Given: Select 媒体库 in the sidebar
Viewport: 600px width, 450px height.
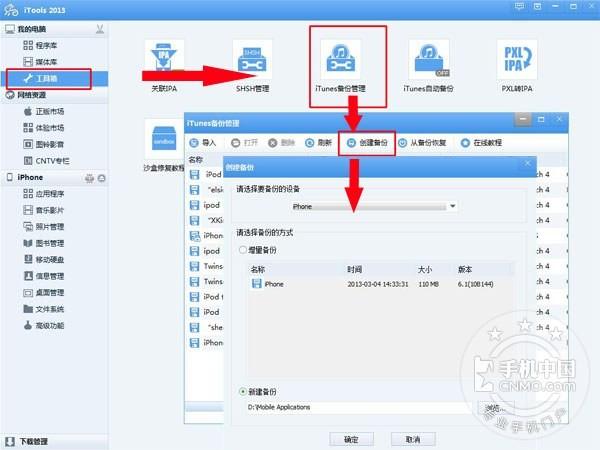Looking at the screenshot, I should [x=41, y=62].
